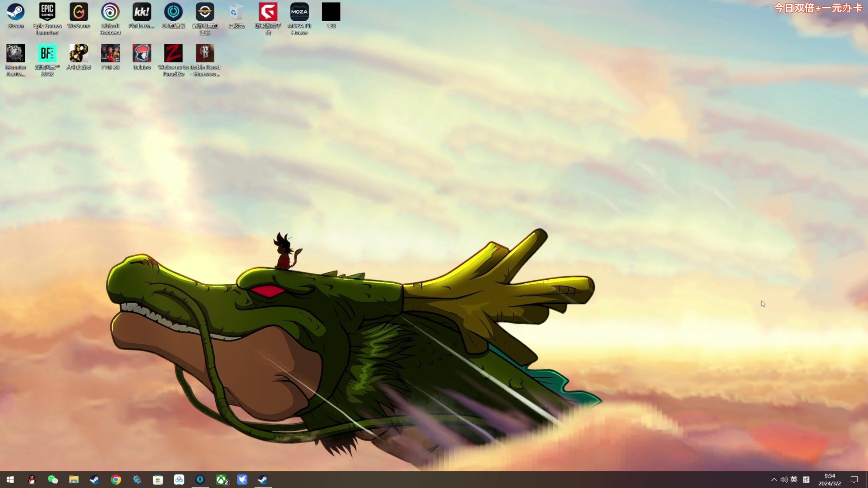The width and height of the screenshot is (868, 488).
Task: Open the Windows Start menu
Action: click(x=10, y=480)
